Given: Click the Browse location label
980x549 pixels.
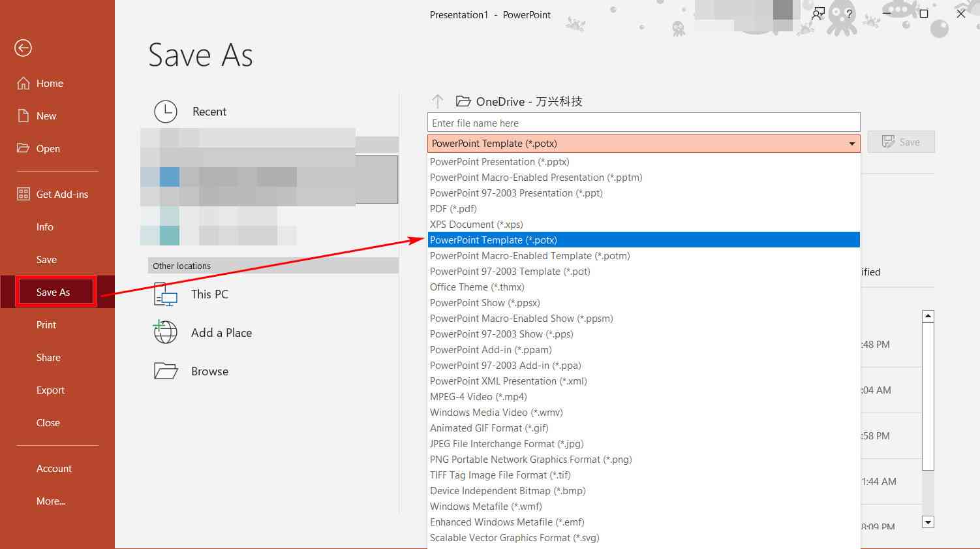Looking at the screenshot, I should pos(209,371).
